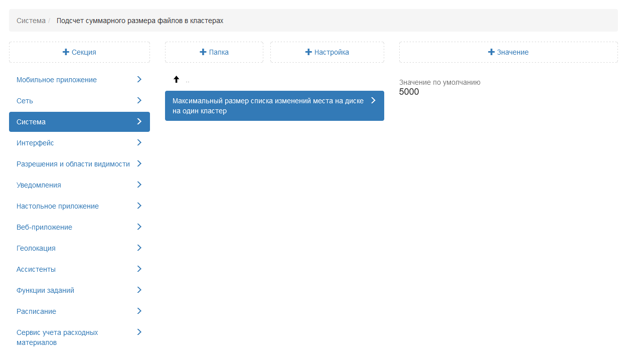Screen dimensions: 628x364
Task: Add a new value with the Значение button
Action: point(508,52)
